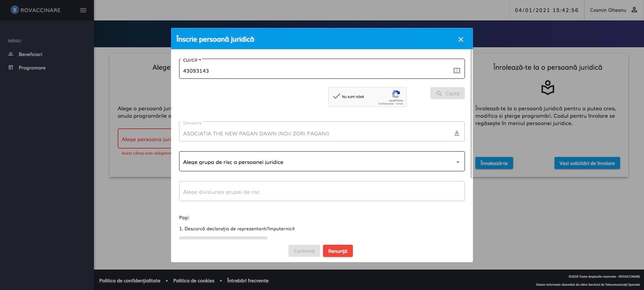This screenshot has width=644, height=290.
Task: Click the text icon in Denumire field
Action: (457, 133)
